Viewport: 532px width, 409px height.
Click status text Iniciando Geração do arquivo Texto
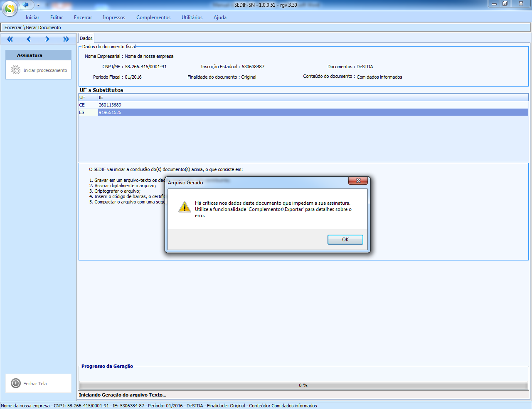(x=123, y=395)
